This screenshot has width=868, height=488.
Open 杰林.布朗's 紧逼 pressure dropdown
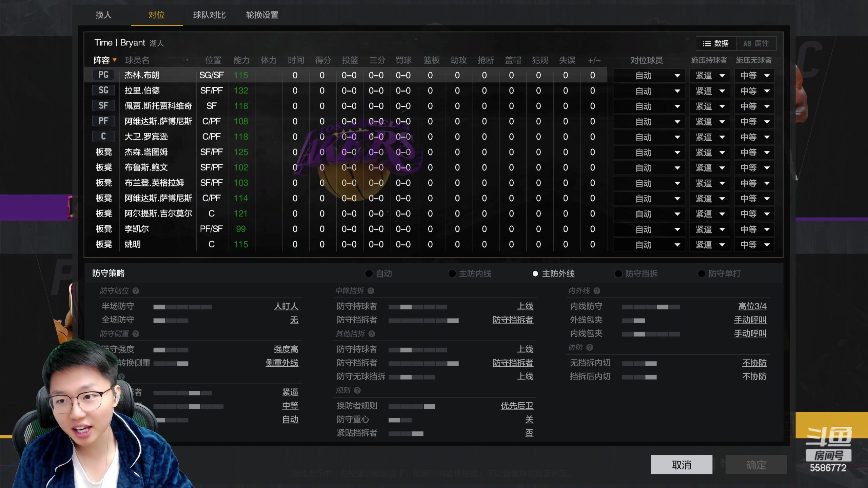pos(710,75)
